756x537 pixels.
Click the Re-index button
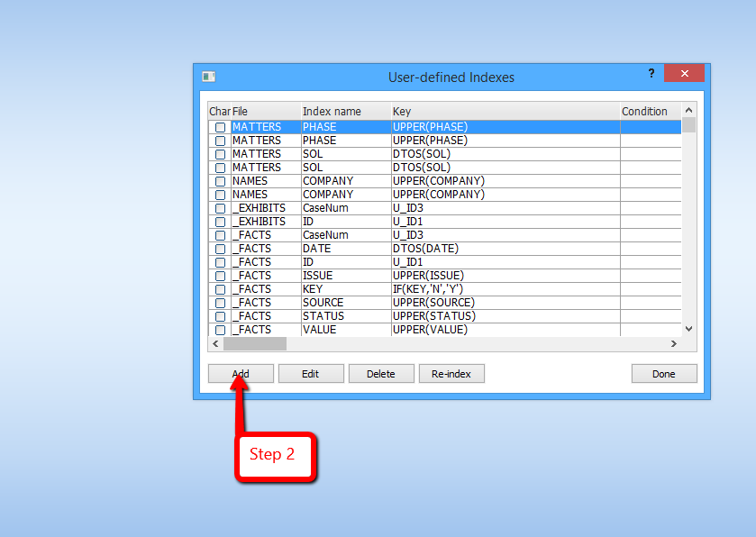[x=451, y=373]
